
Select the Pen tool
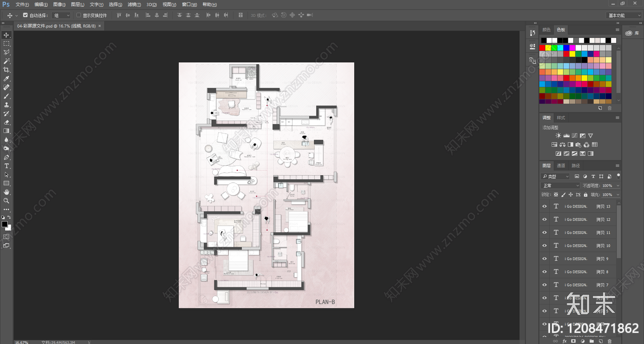6,157
